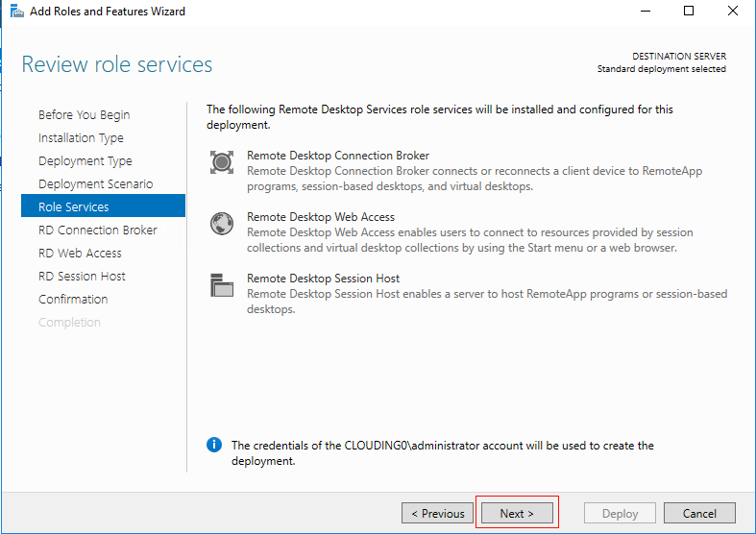The image size is (756, 534).
Task: Open the RD Web Access step
Action: 80,253
